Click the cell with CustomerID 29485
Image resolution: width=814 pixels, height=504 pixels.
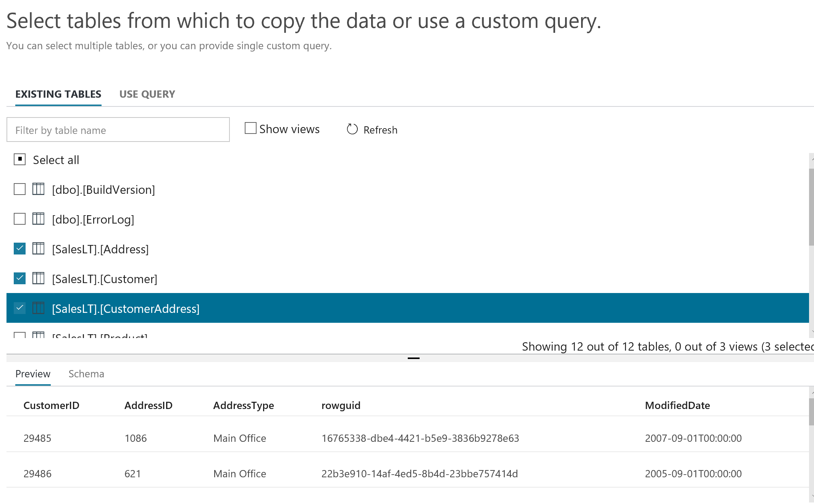(x=37, y=438)
